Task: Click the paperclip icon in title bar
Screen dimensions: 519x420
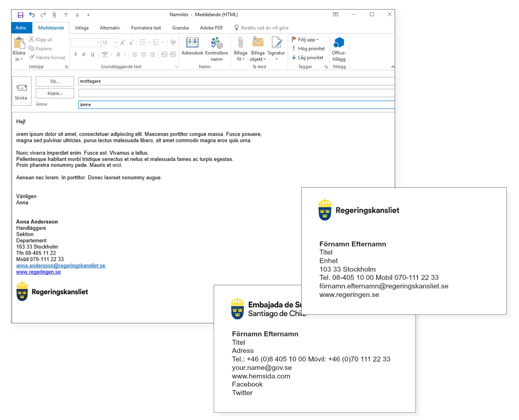Action: coord(54,15)
